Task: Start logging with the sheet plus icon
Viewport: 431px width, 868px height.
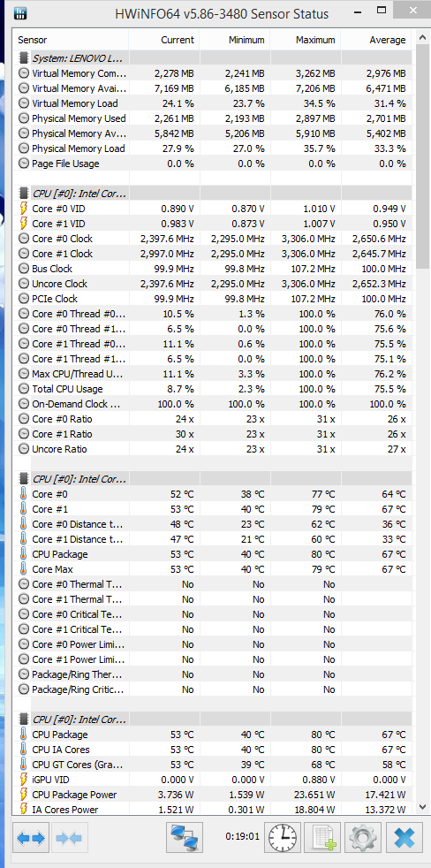Action: (326, 838)
